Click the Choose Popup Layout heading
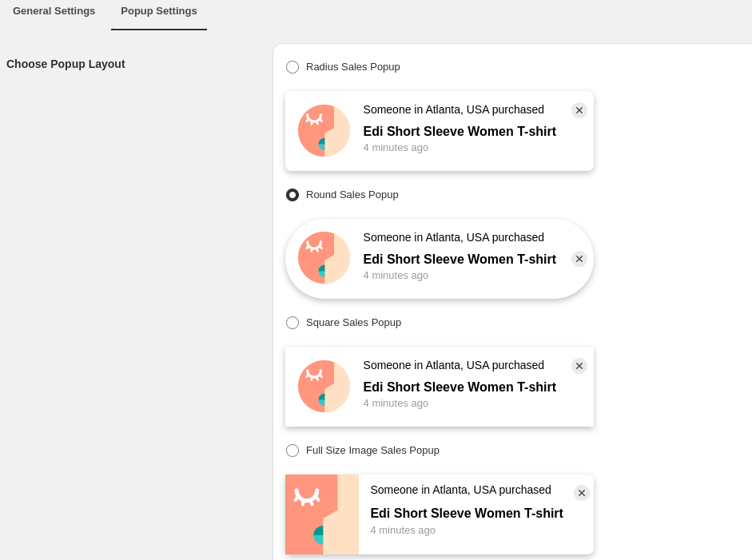 click(66, 64)
